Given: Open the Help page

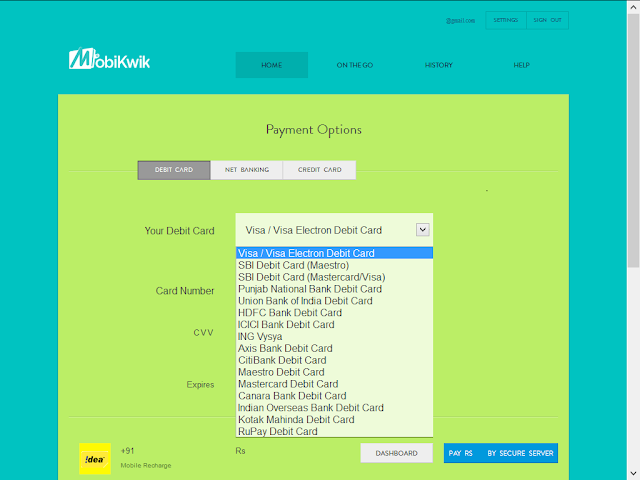Looking at the screenshot, I should click(522, 65).
